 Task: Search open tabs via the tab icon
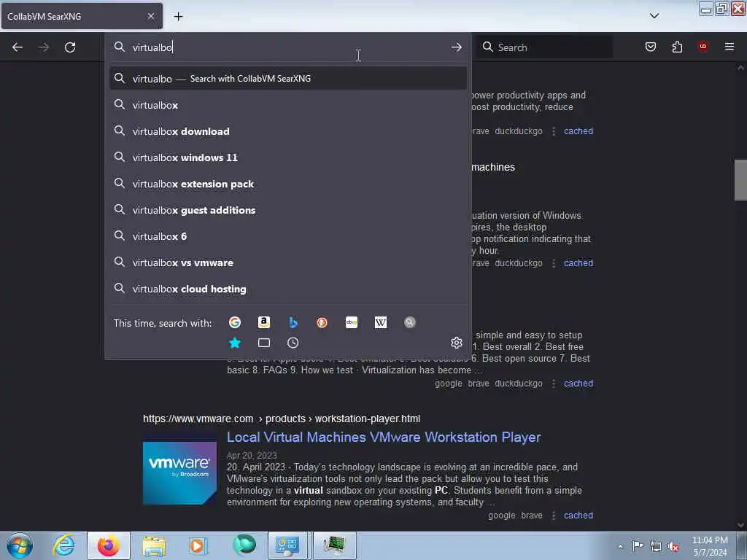[264, 343]
